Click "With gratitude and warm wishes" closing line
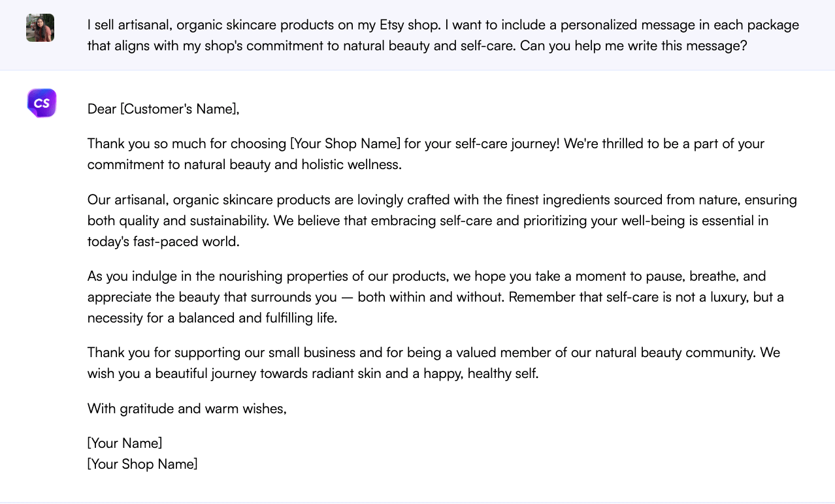The image size is (835, 504). pyautogui.click(x=187, y=409)
